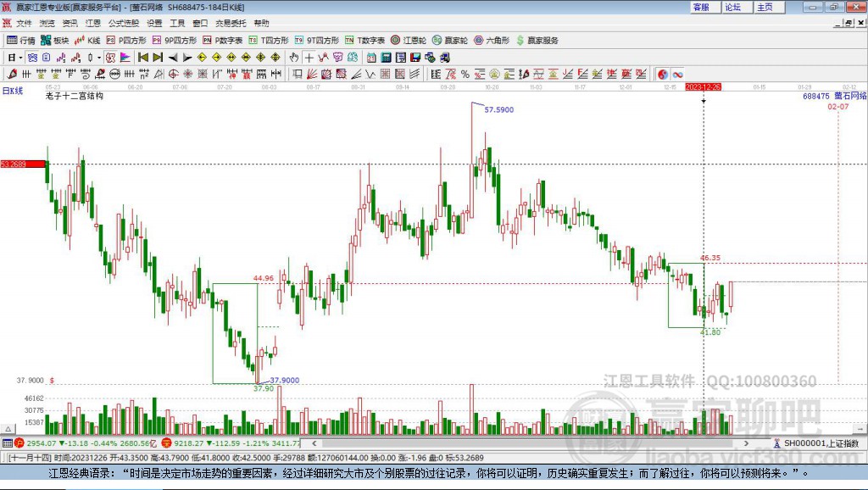The height and width of the screenshot is (490, 868).
Task: Open the 行情 quotes view
Action: [21, 41]
